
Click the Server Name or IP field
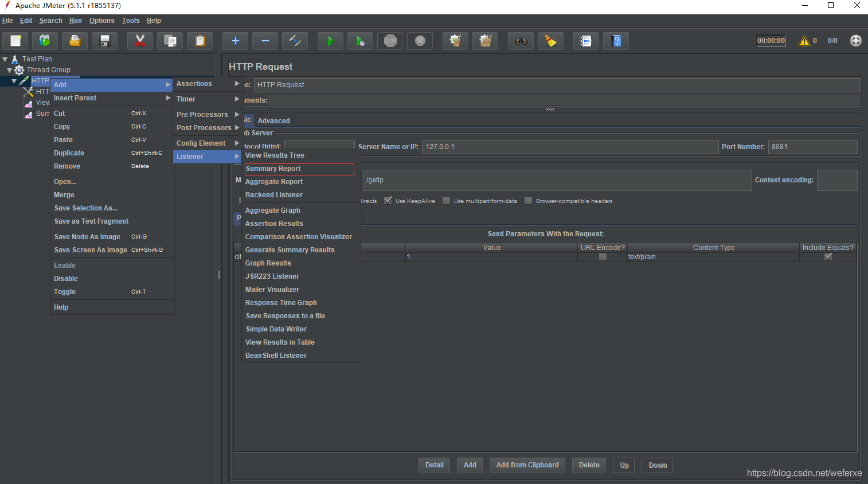point(570,147)
